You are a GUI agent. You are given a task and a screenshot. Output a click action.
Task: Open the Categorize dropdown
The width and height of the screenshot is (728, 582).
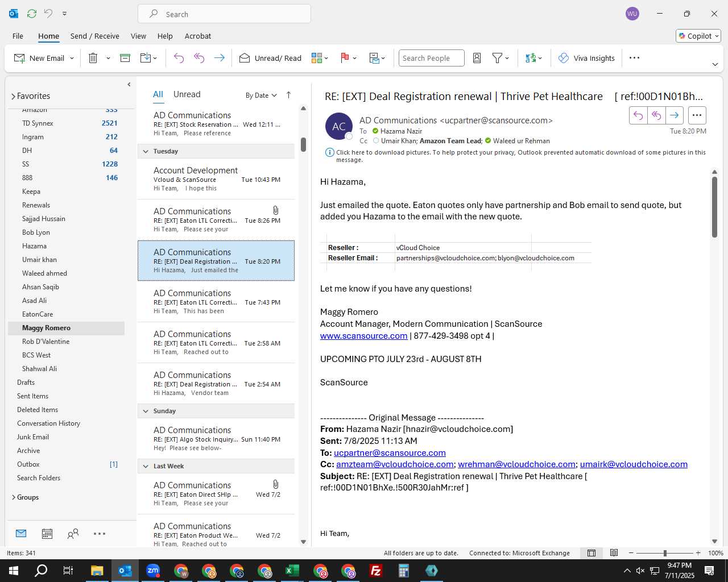320,58
